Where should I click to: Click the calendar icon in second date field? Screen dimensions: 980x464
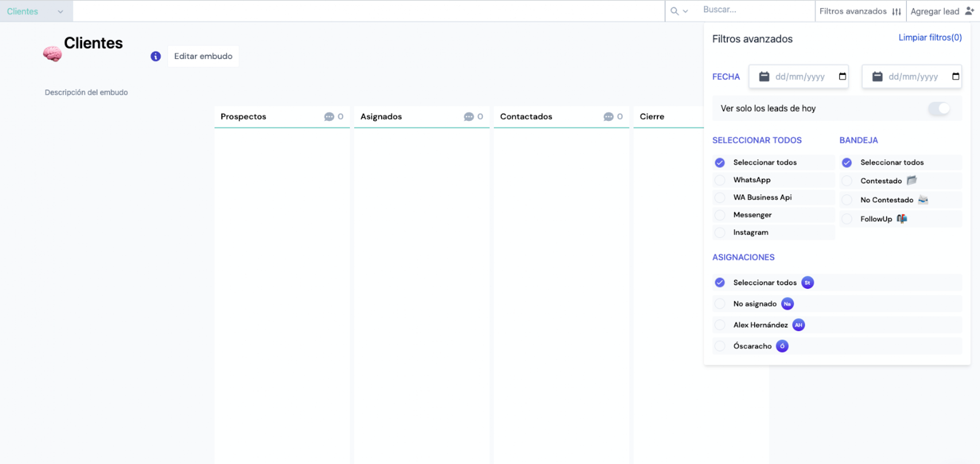(x=877, y=77)
